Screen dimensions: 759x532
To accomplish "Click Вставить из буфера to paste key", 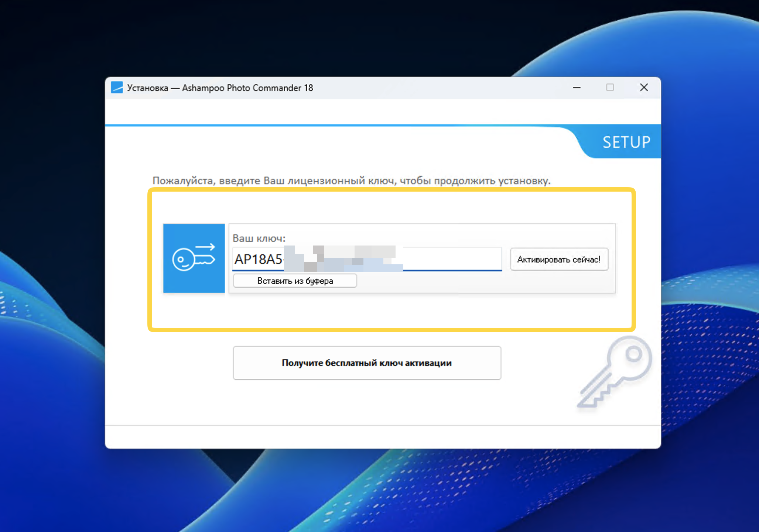I will (295, 281).
